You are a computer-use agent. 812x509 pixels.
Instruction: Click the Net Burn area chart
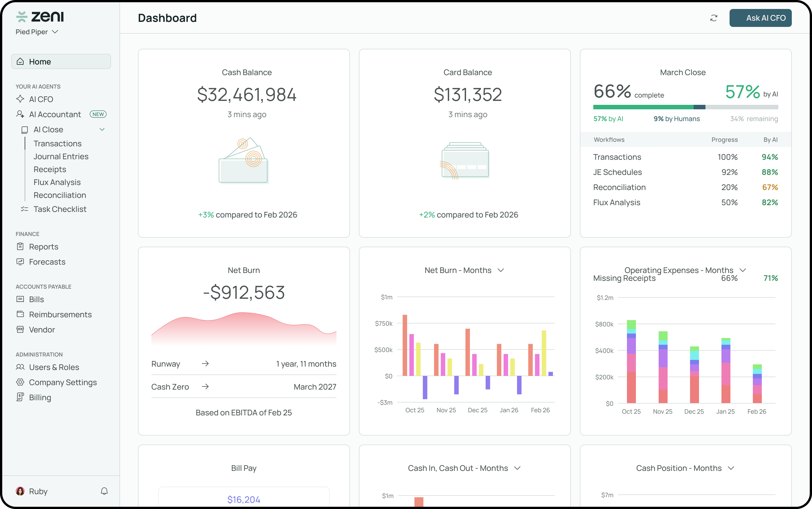[244, 329]
